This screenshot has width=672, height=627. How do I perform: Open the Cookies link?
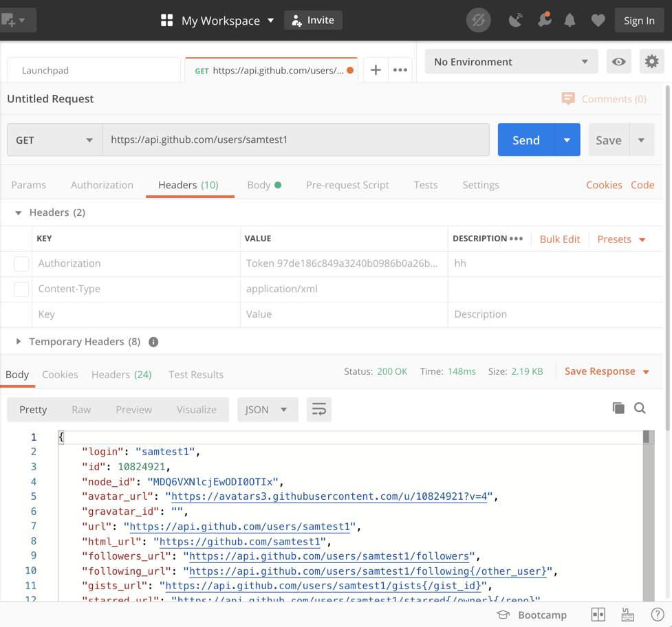(604, 185)
